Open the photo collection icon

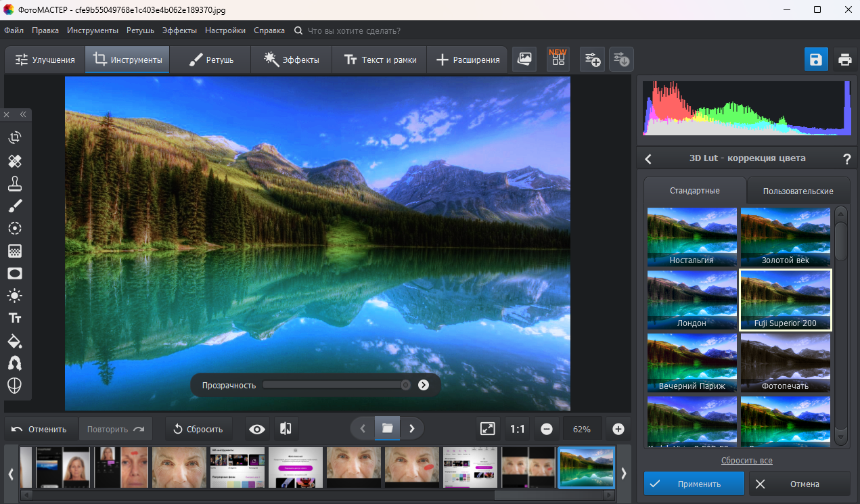(x=524, y=59)
